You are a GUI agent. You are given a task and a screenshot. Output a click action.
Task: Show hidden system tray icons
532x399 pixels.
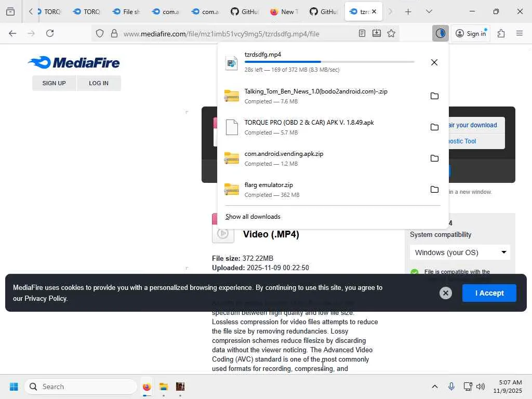click(435, 387)
